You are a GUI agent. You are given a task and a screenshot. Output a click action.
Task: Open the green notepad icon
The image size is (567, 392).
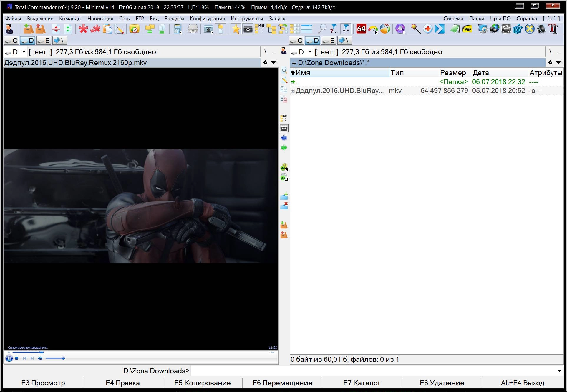(x=455, y=29)
